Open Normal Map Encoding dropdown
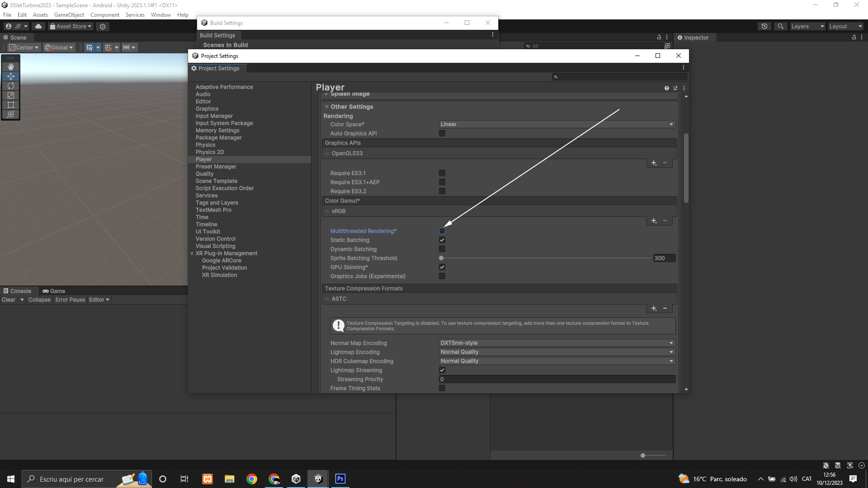The height and width of the screenshot is (488, 868). (x=557, y=343)
